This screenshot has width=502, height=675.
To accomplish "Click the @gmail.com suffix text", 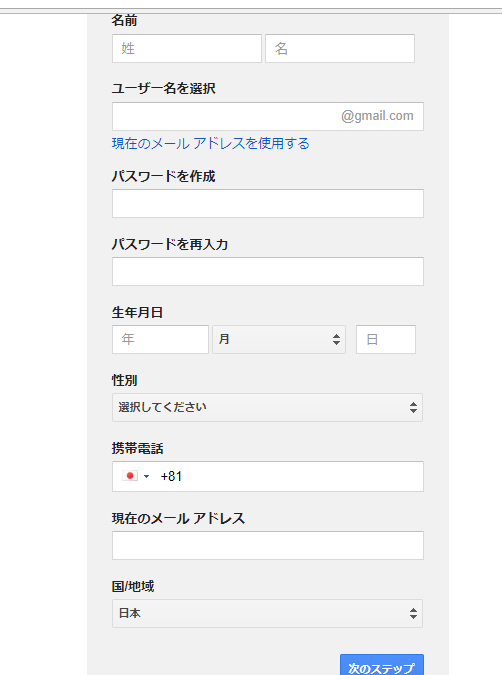I will 377,116.
